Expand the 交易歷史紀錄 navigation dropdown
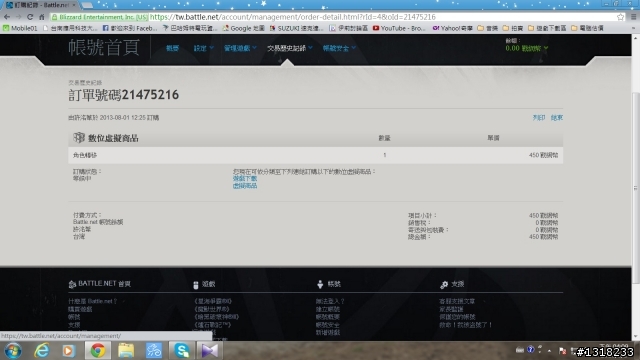 click(x=290, y=48)
